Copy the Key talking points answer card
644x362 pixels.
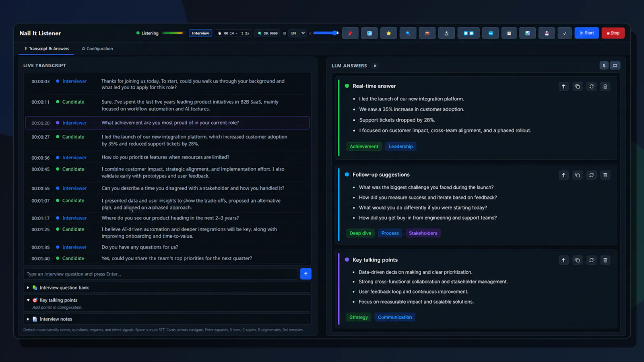578,260
